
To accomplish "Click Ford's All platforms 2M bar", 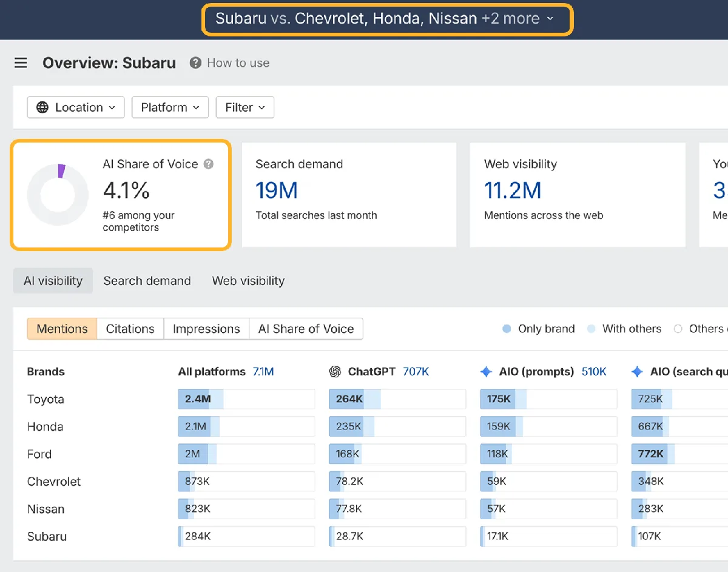I will [x=246, y=454].
